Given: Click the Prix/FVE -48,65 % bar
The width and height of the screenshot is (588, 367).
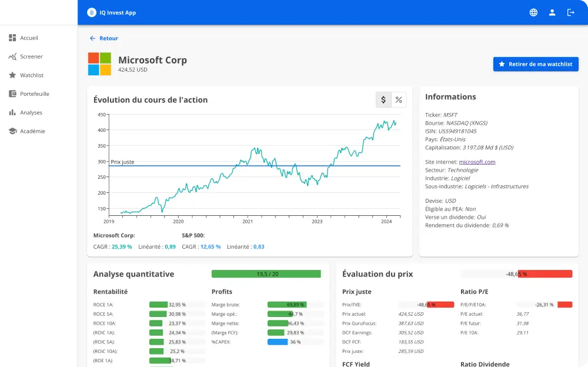Looking at the screenshot, I should (426, 304).
